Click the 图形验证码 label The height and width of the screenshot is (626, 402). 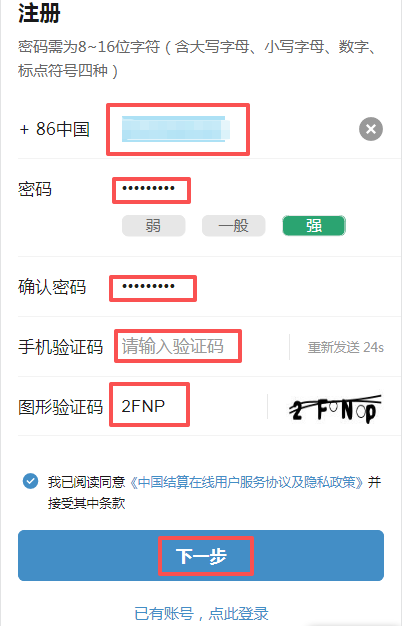pos(61,408)
